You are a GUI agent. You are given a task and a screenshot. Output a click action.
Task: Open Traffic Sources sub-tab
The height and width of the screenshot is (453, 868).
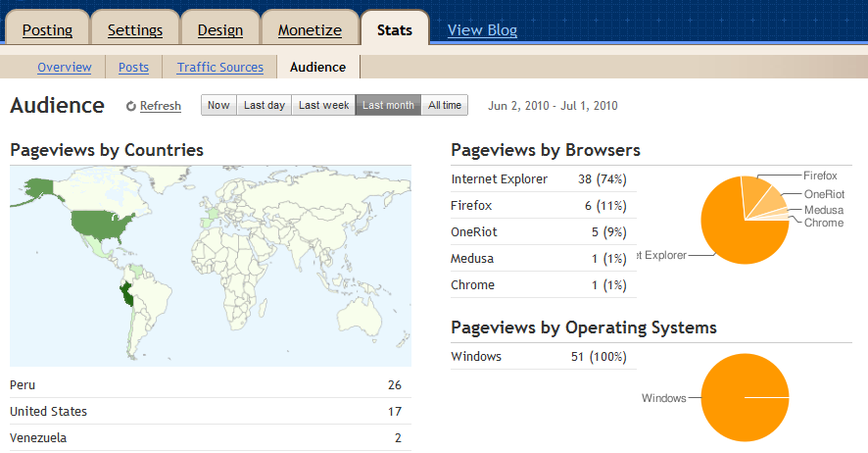click(219, 67)
